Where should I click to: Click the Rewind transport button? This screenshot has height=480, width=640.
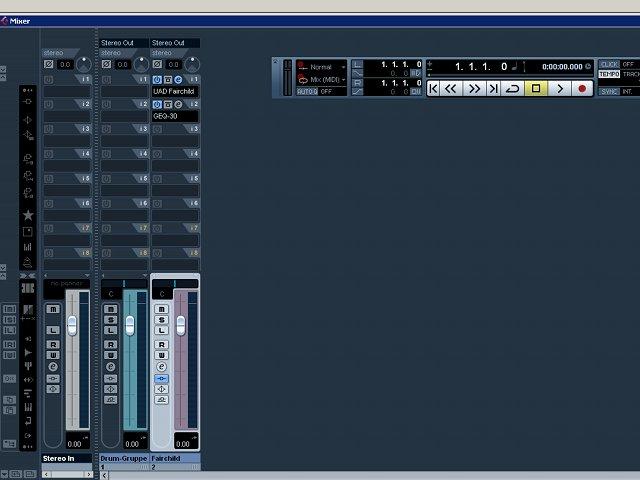tap(451, 89)
